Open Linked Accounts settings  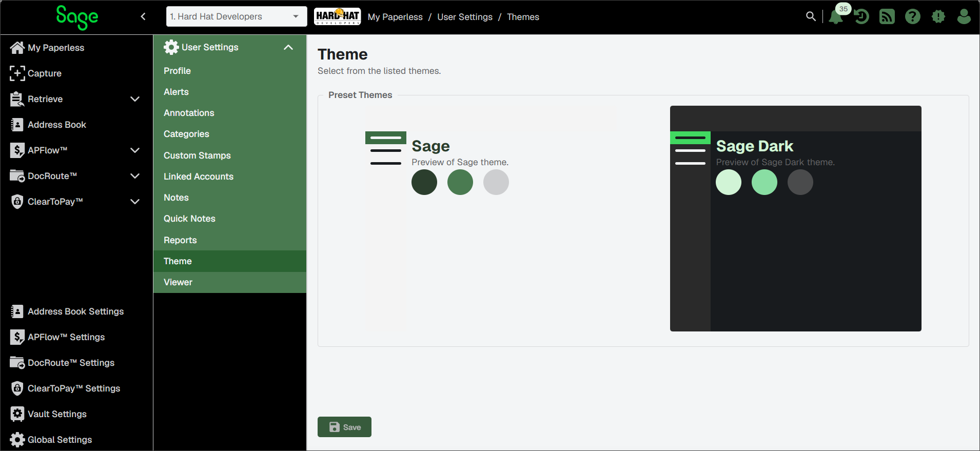pos(230,177)
